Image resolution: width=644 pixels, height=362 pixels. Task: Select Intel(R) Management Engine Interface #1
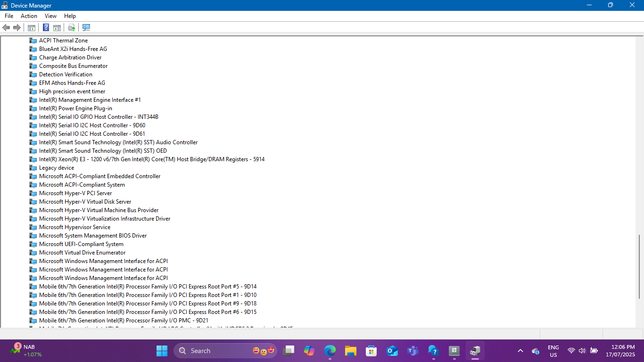(x=90, y=100)
